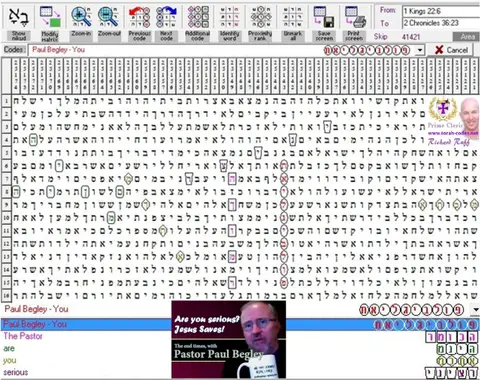Select the highlighted Paul Begley - You row
Screen dimensions: 480x380
(x=240, y=324)
